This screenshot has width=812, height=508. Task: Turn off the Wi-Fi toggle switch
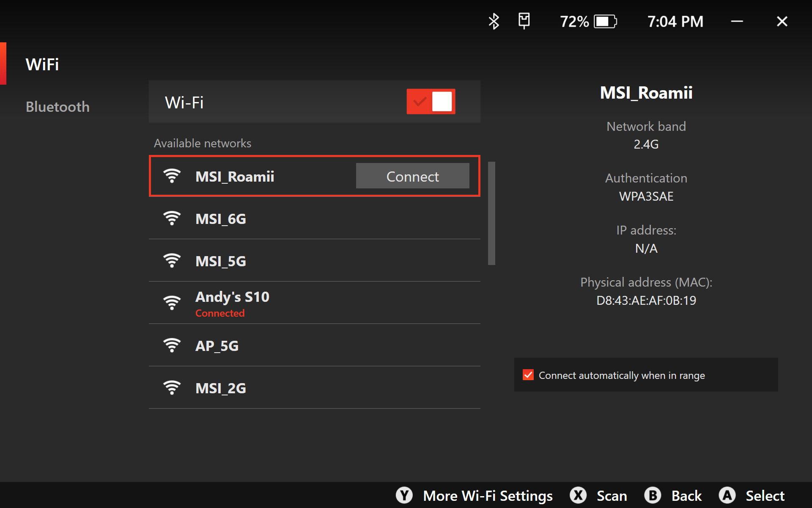[431, 102]
